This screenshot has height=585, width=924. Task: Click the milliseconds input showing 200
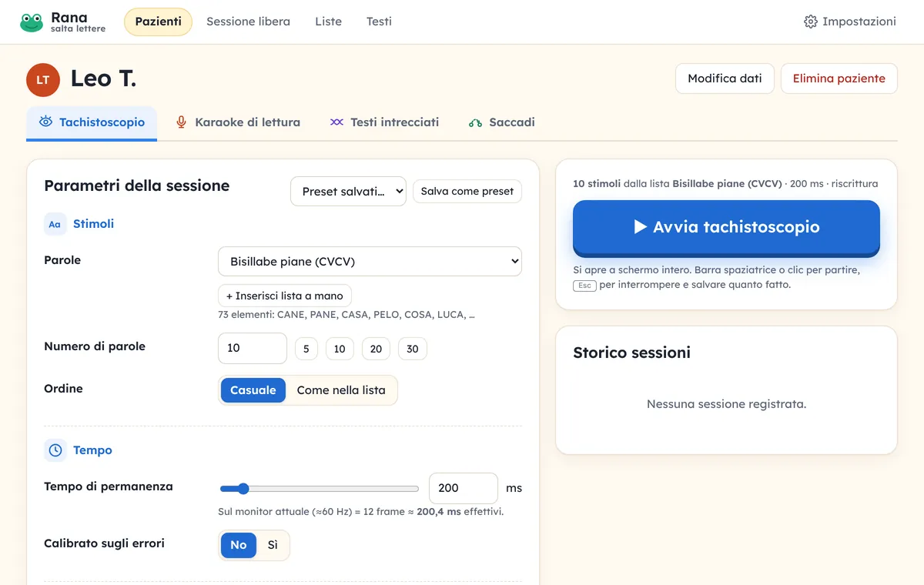[464, 488]
